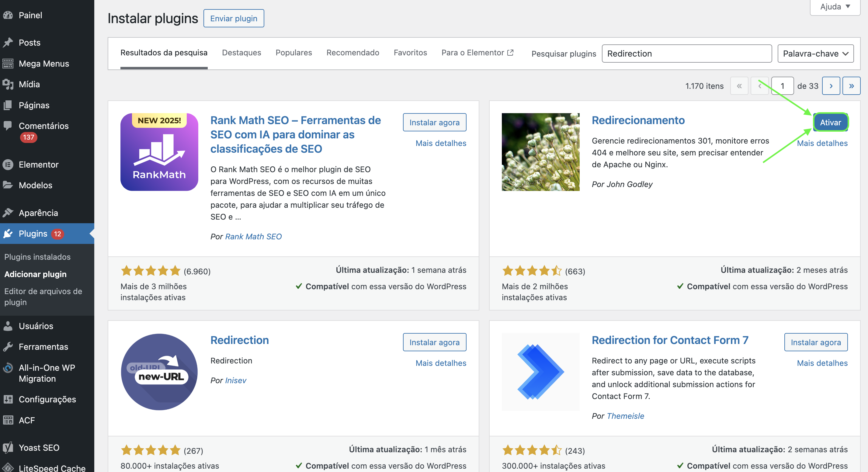Click the Enviar plugin button
The image size is (868, 472).
coord(234,19)
